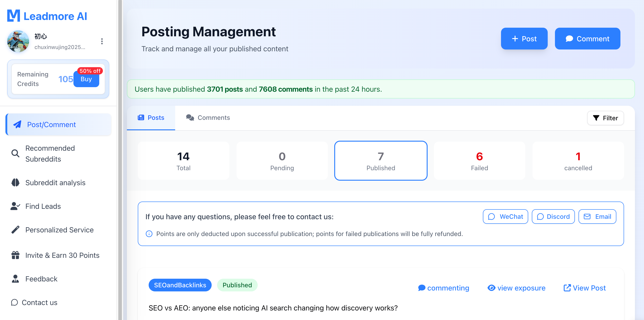Click the pencil icon for Personalized Service
Viewport: 644px width, 320px height.
point(15,230)
